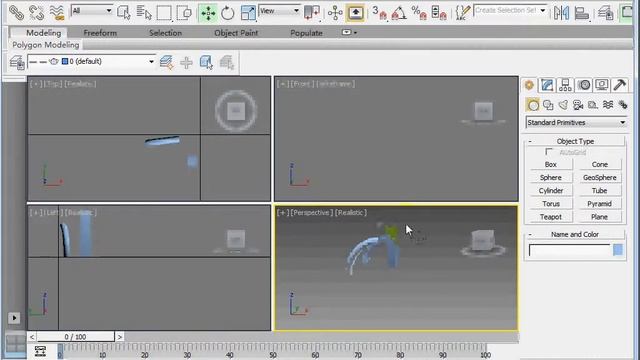Open the Create Selection Set dropdown
Viewport: 640px width, 360px height.
[511, 11]
